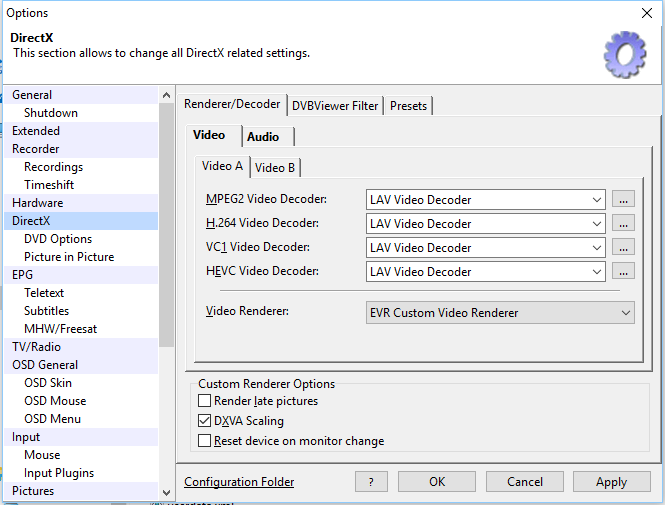This screenshot has height=505, width=665.
Task: Go to the Presets tab
Action: coord(408,106)
